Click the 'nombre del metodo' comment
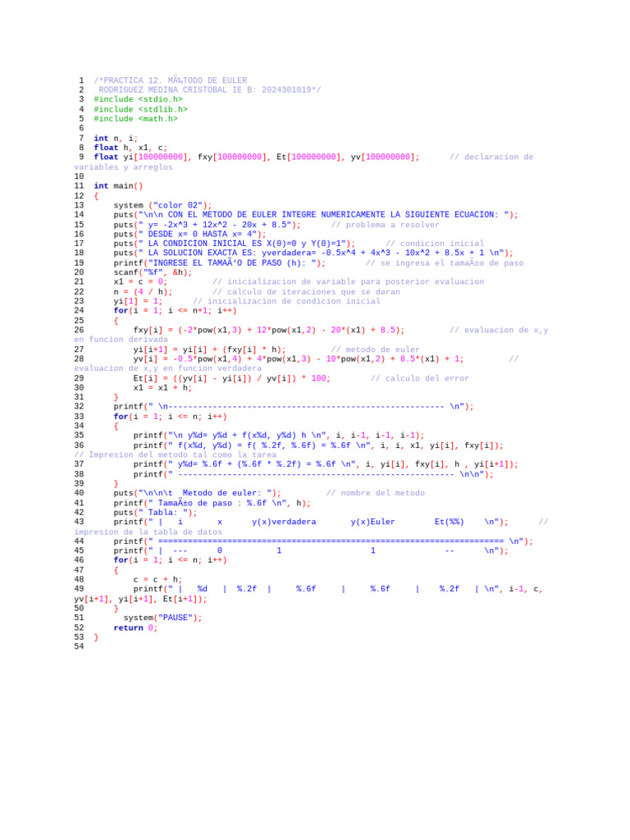Viewport: 630px width, 840px height. click(x=375, y=493)
